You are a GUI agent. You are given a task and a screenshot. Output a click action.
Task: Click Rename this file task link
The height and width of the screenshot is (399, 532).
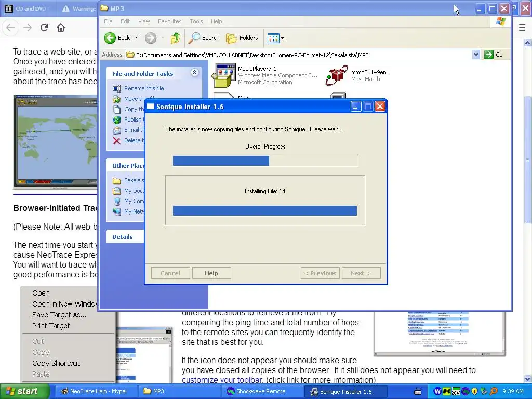(x=144, y=88)
